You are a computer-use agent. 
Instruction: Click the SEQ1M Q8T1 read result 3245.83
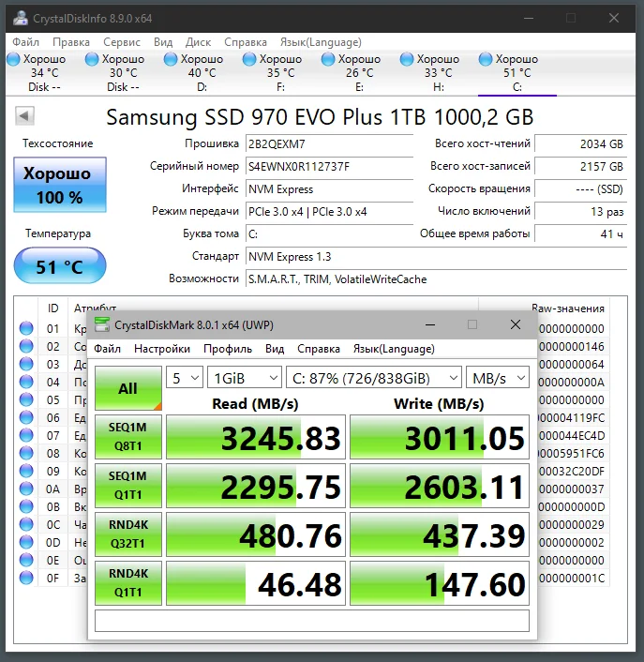click(256, 437)
